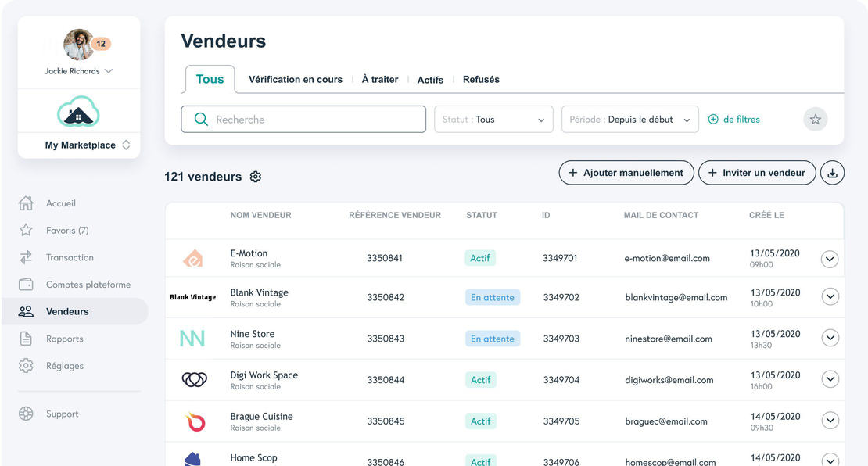Switch to the Refusés tab

pyautogui.click(x=481, y=79)
